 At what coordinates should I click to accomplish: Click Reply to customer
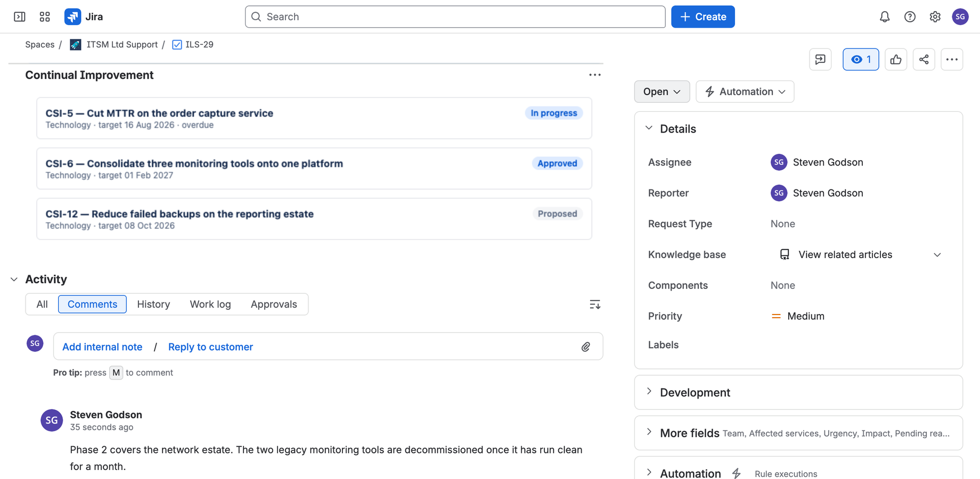pyautogui.click(x=210, y=347)
